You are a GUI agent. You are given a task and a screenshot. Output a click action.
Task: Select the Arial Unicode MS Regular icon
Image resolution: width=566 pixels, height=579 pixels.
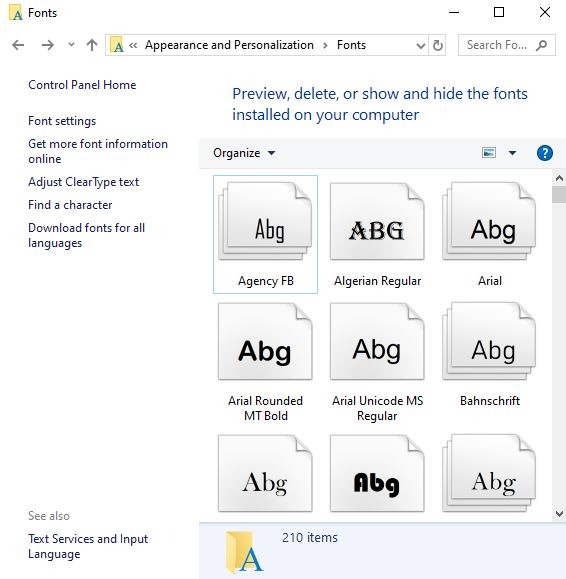tap(377, 342)
